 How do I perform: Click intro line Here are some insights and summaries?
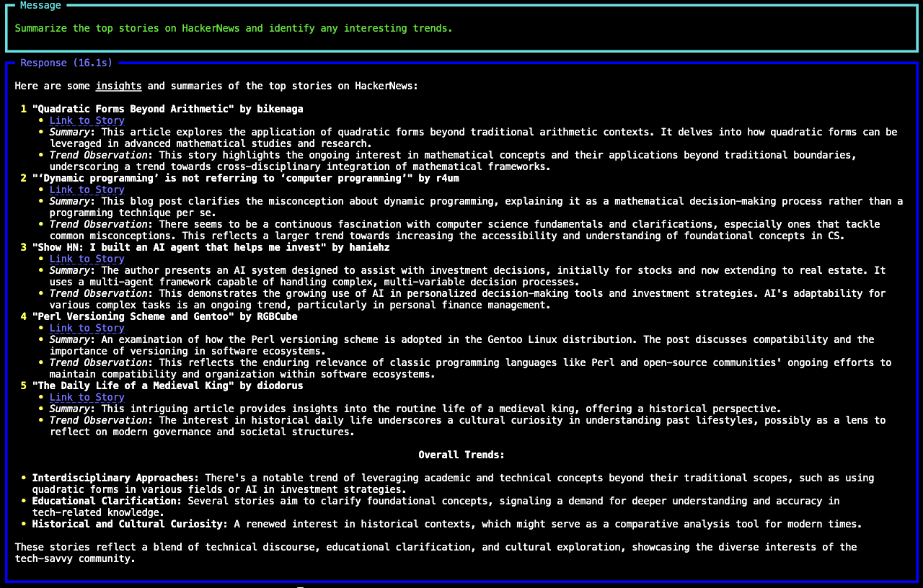click(x=216, y=86)
